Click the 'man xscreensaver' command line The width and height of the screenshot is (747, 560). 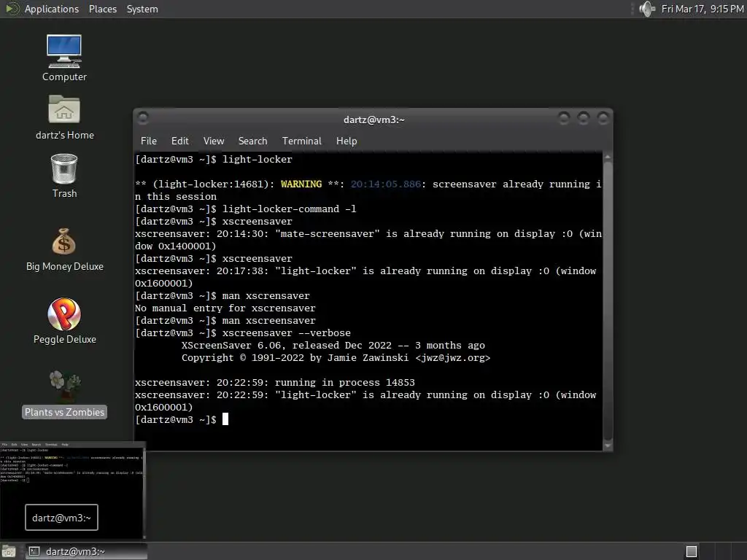point(225,321)
